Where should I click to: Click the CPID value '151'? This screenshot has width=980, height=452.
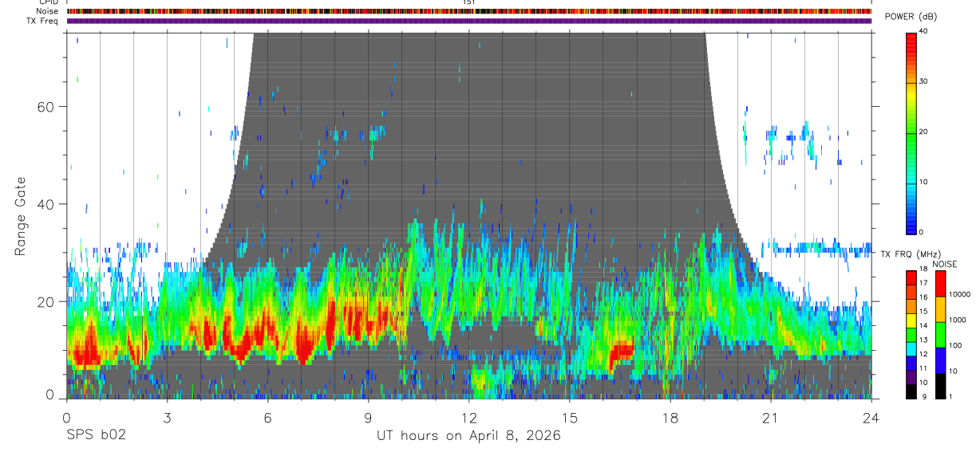468,2
